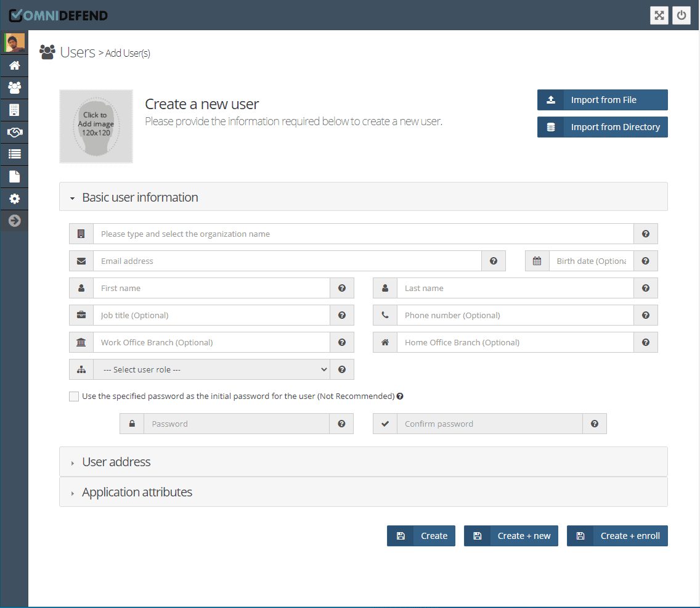Focus the Last name input field
This screenshot has height=608, width=700.
[x=515, y=288]
